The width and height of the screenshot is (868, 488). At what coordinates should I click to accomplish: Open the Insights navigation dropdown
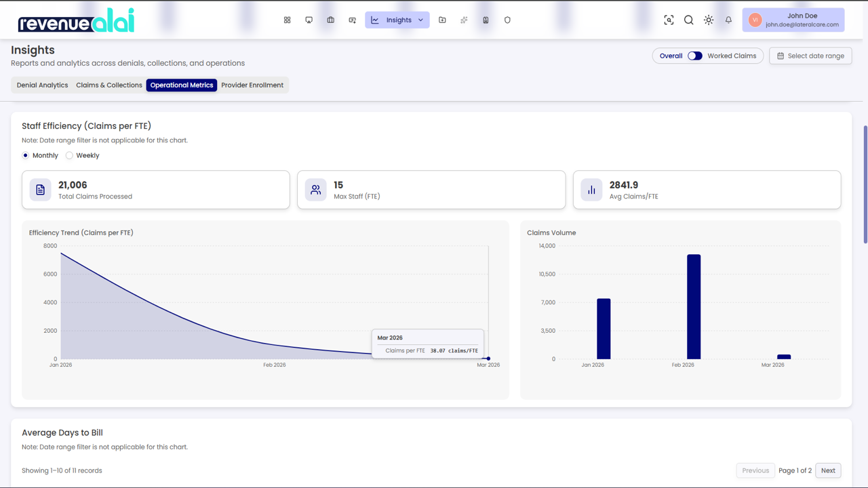[x=397, y=20]
